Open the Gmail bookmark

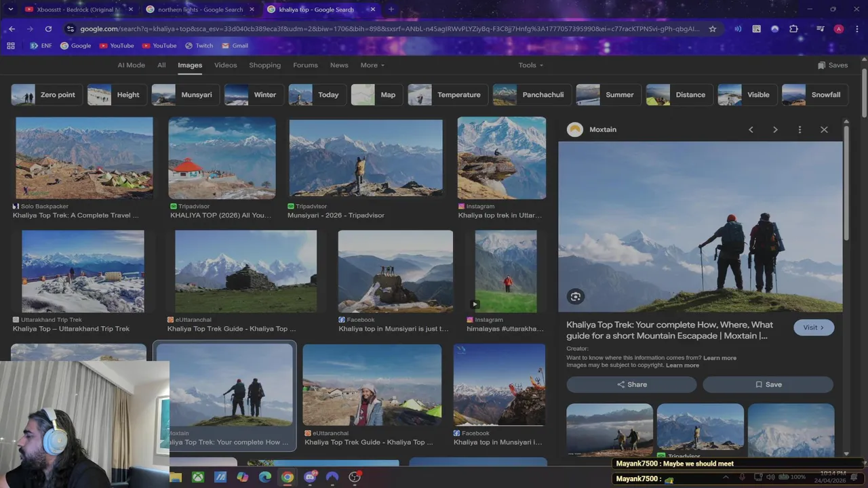click(235, 45)
